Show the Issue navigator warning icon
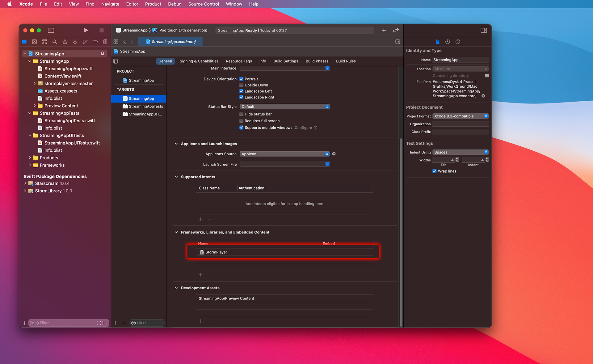 pos(65,42)
